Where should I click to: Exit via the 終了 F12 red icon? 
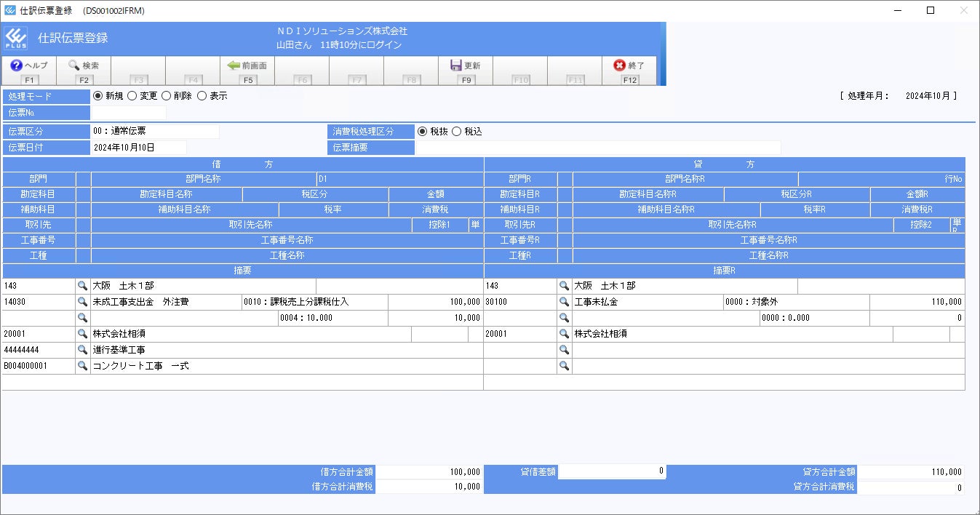tap(619, 65)
